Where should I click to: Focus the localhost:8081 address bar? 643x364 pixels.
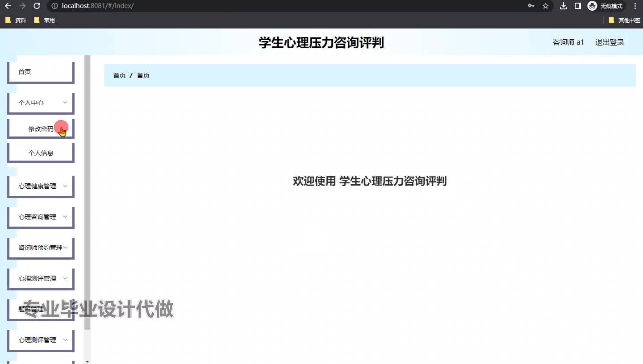point(286,6)
